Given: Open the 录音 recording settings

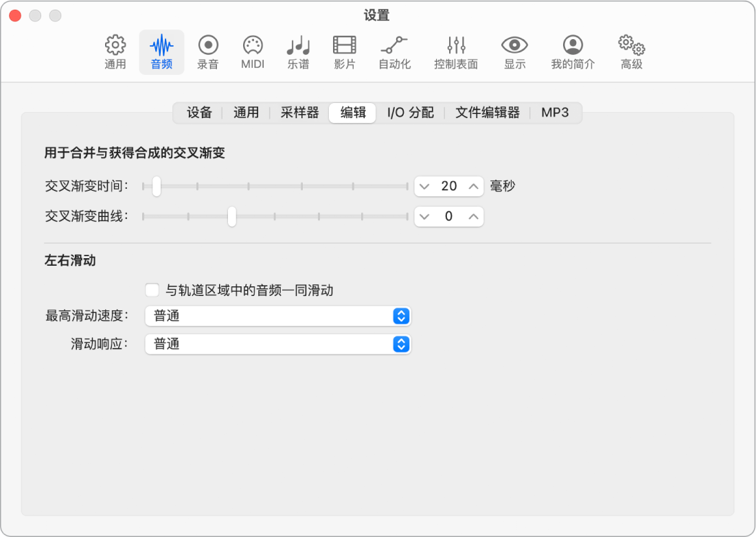Looking at the screenshot, I should 208,52.
